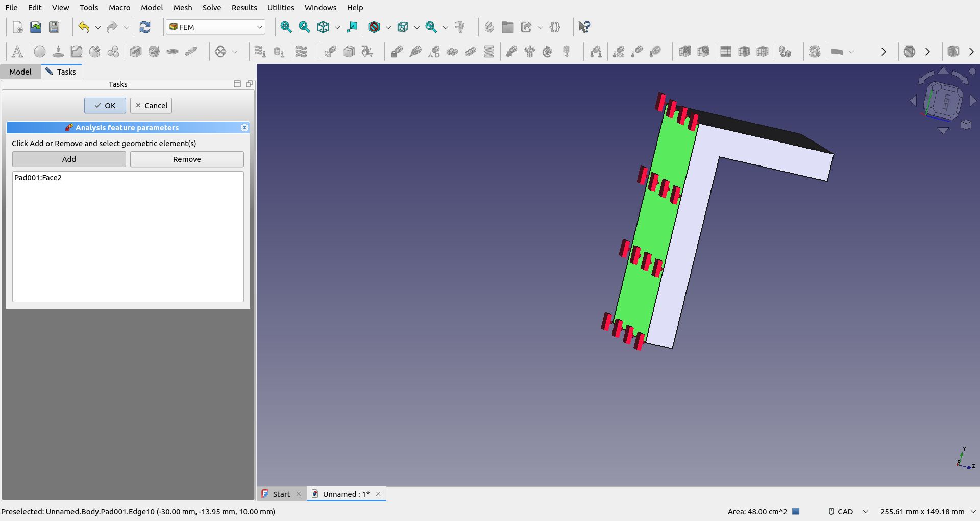Close the Unnamed : 1* document tab
The height and width of the screenshot is (521, 980).
[x=378, y=494]
